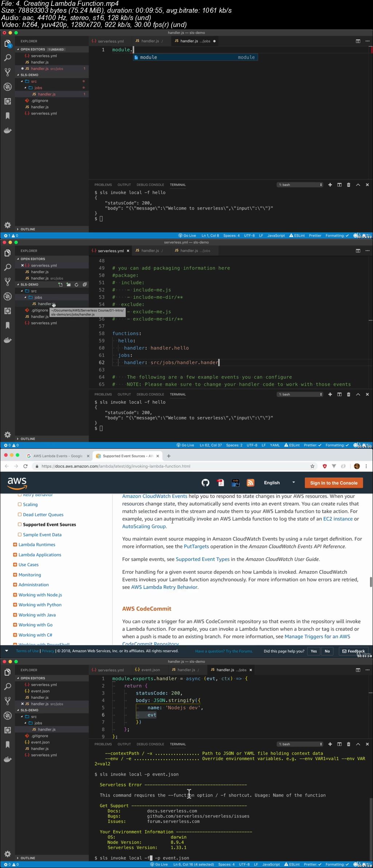Click the GitHub icon in AWS docs header
The width and height of the screenshot is (373, 868).
pyautogui.click(x=205, y=483)
